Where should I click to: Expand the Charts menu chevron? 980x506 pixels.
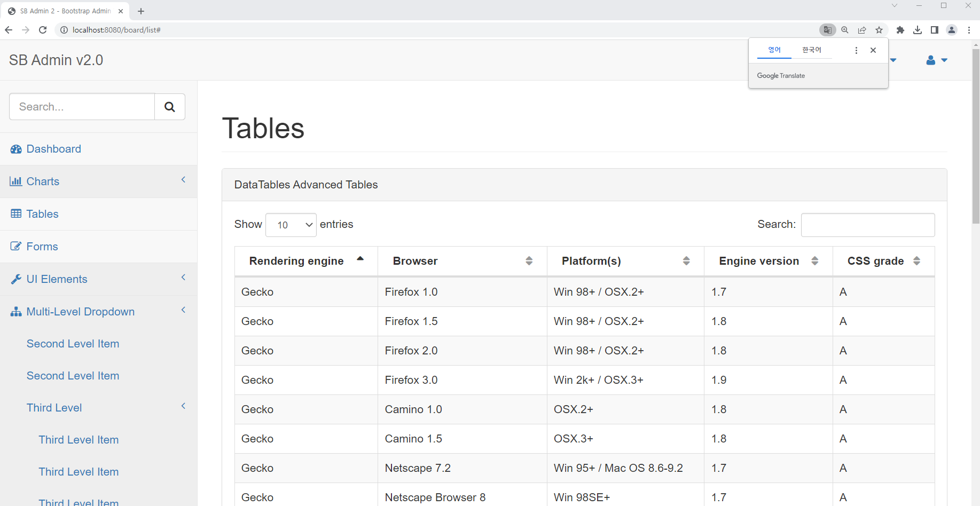[x=183, y=180]
